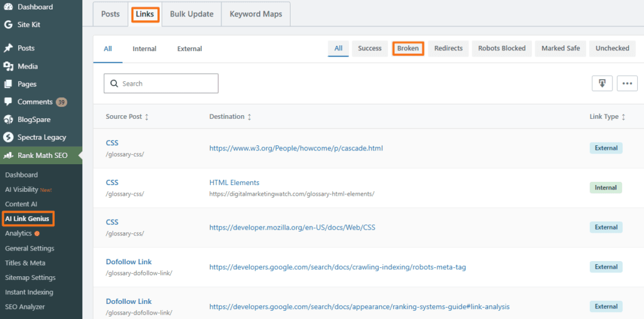This screenshot has width=644, height=319.
Task: Click the Posts pushpin icon in sidebar
Action: tap(8, 48)
